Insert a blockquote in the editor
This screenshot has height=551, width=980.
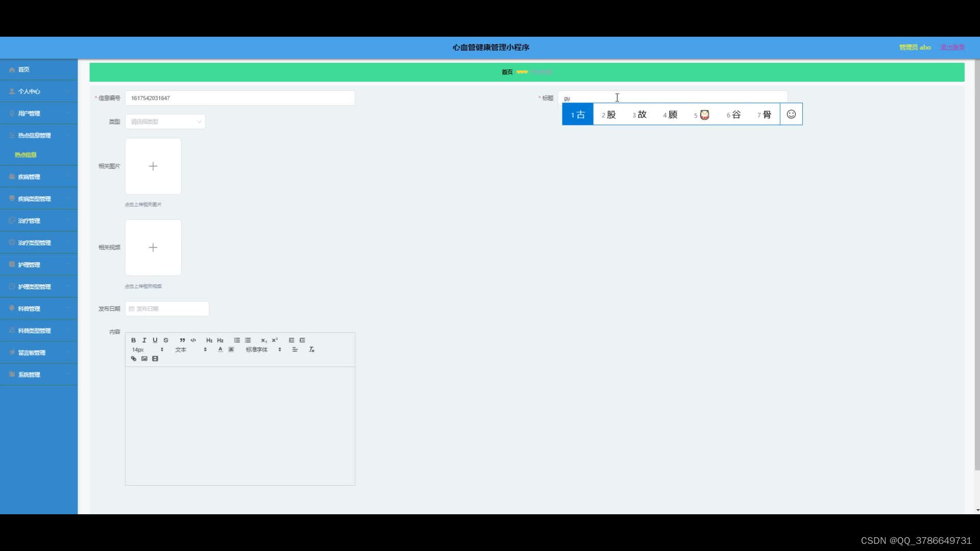[x=182, y=340]
